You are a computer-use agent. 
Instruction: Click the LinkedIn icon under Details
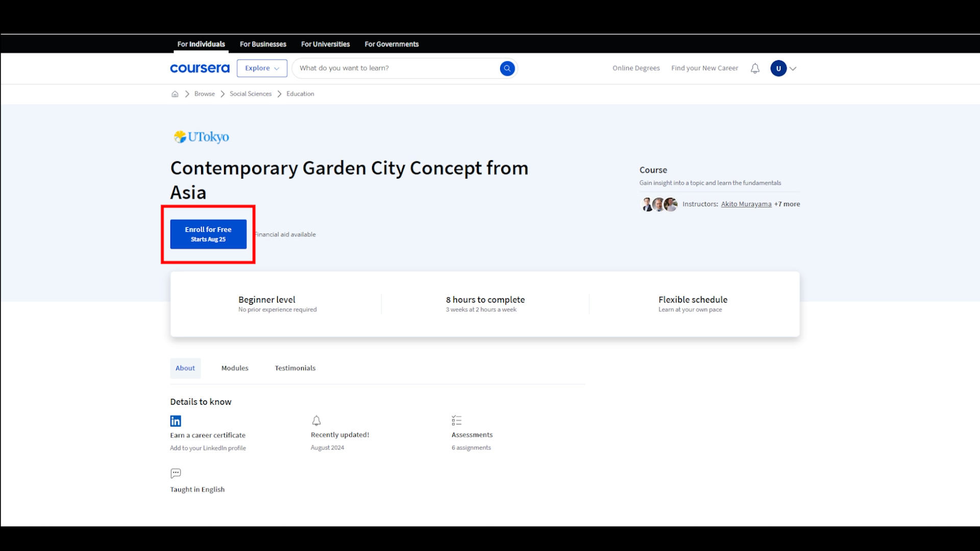click(176, 421)
